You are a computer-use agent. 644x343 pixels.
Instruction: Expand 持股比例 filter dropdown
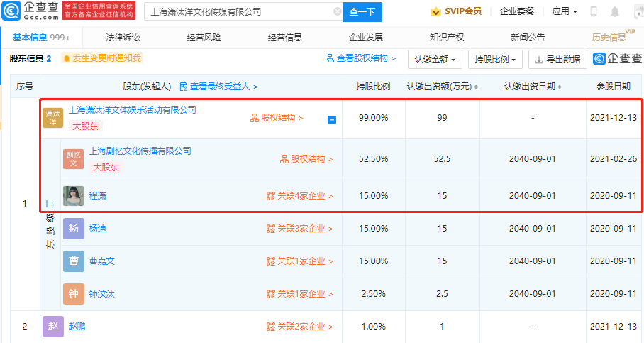(x=495, y=59)
